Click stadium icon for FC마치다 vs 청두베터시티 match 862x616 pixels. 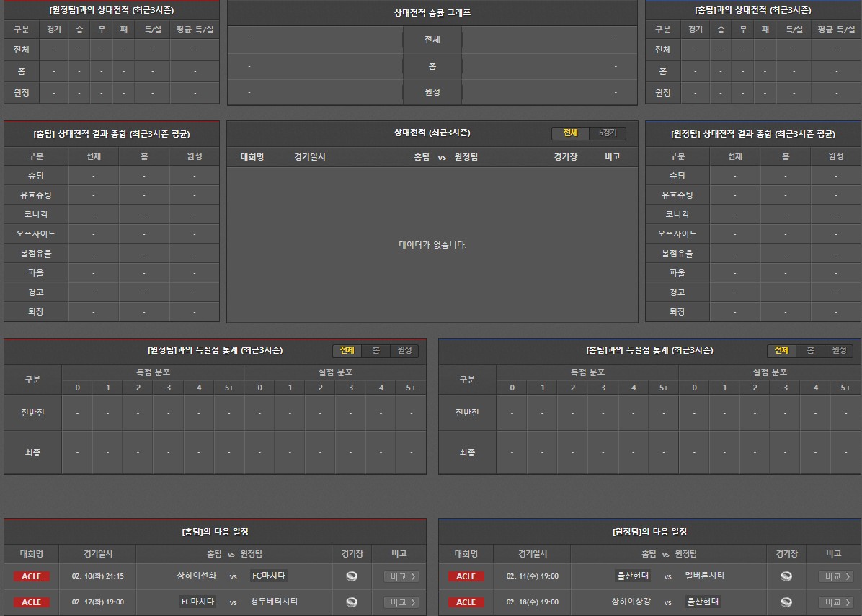[352, 602]
